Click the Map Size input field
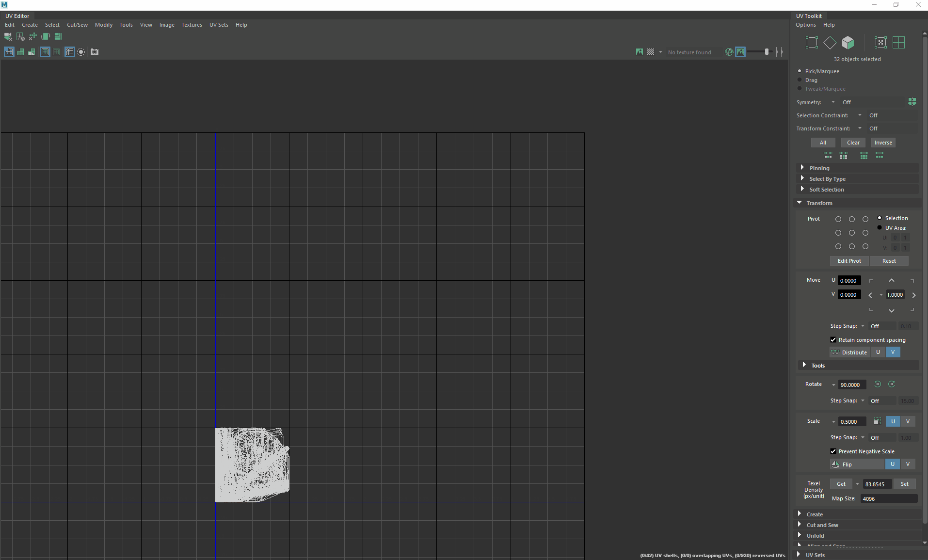 tap(889, 498)
